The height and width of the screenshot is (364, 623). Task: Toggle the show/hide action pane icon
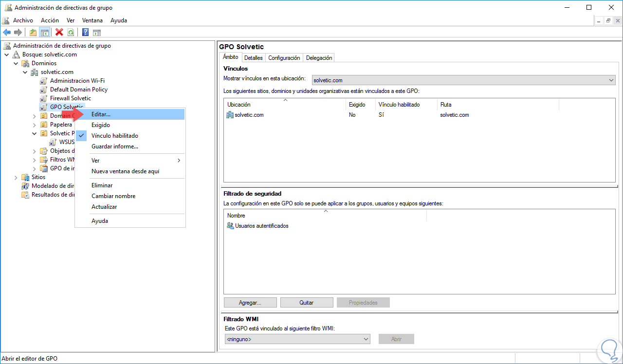(97, 32)
